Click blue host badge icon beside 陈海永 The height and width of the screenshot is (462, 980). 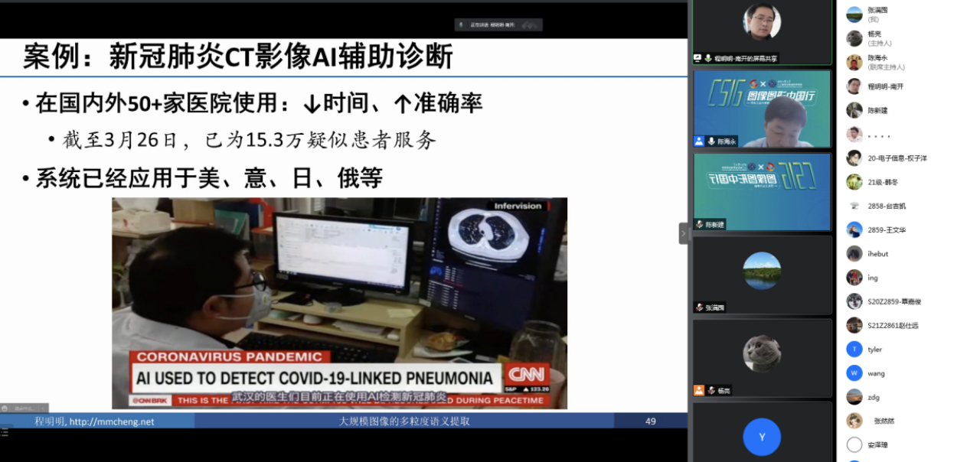(699, 142)
